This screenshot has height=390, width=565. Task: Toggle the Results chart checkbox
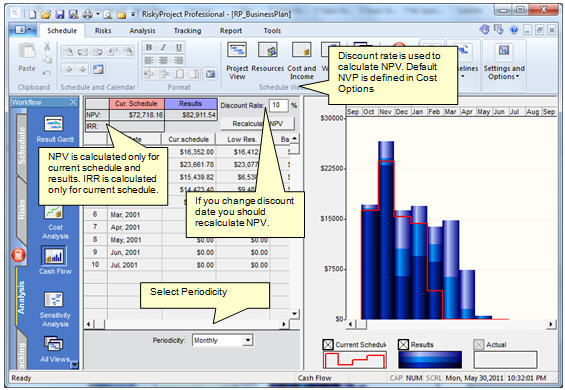[403, 345]
